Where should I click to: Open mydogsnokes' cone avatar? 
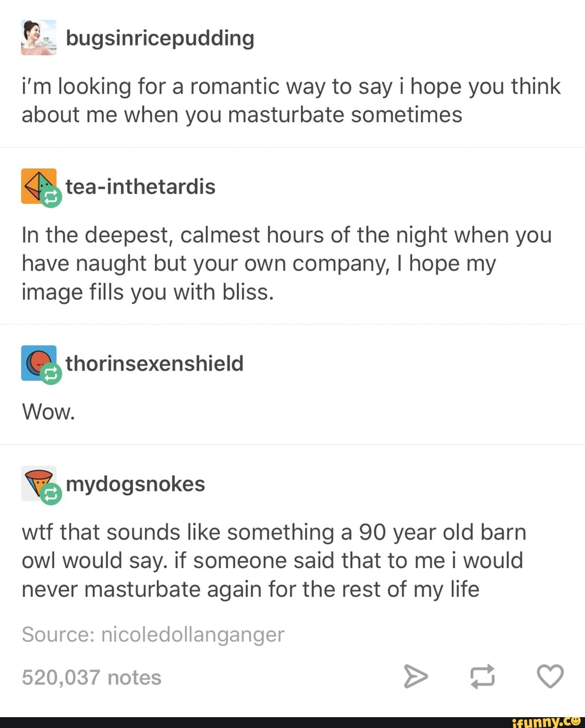(38, 483)
